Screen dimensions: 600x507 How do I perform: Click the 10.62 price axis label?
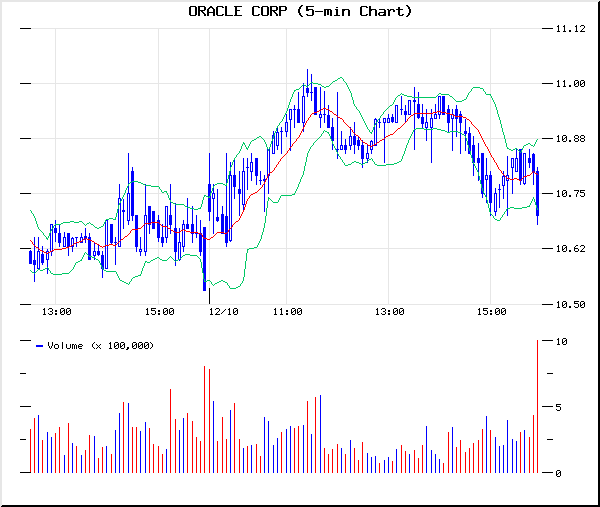click(x=570, y=249)
